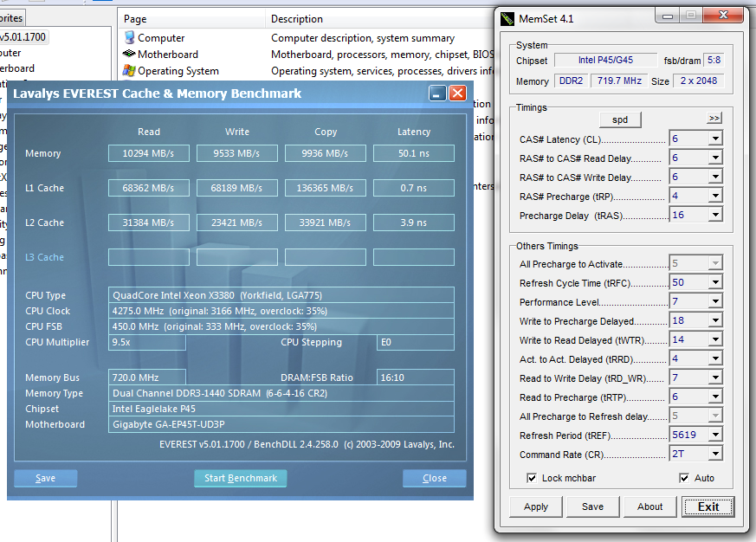Image resolution: width=756 pixels, height=542 pixels.
Task: Minimize the EVEREST Cache & Memory Benchmark dialog
Action: pos(437,93)
